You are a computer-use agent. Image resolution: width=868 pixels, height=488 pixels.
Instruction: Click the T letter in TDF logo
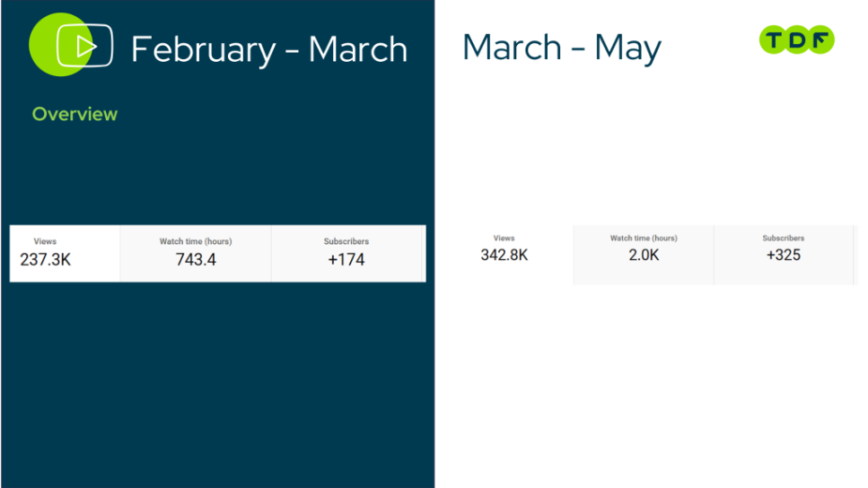[774, 39]
